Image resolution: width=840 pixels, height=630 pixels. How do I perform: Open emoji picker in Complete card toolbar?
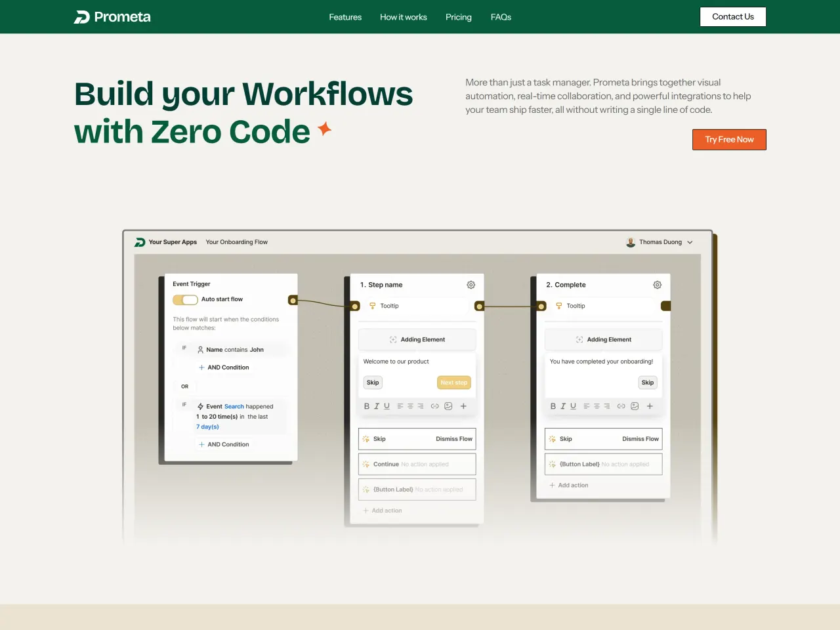pyautogui.click(x=635, y=406)
